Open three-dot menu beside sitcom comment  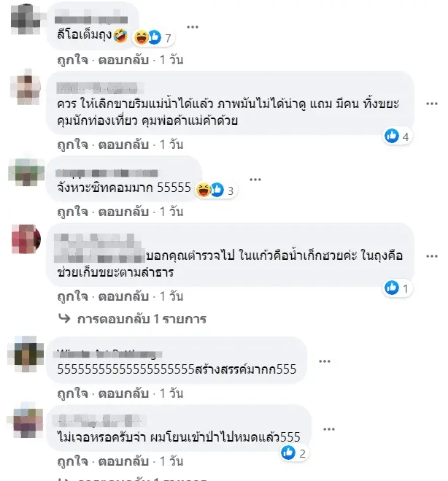(255, 180)
